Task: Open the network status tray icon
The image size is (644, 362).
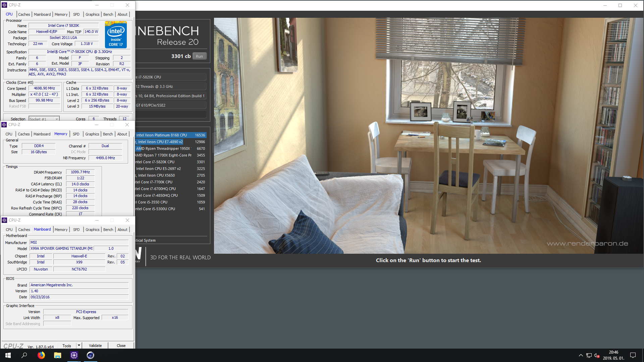Action: (x=589, y=355)
